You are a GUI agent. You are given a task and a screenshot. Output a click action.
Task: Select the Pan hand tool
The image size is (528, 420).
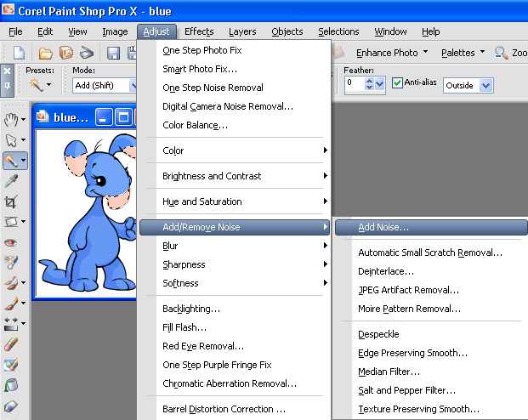coord(11,120)
